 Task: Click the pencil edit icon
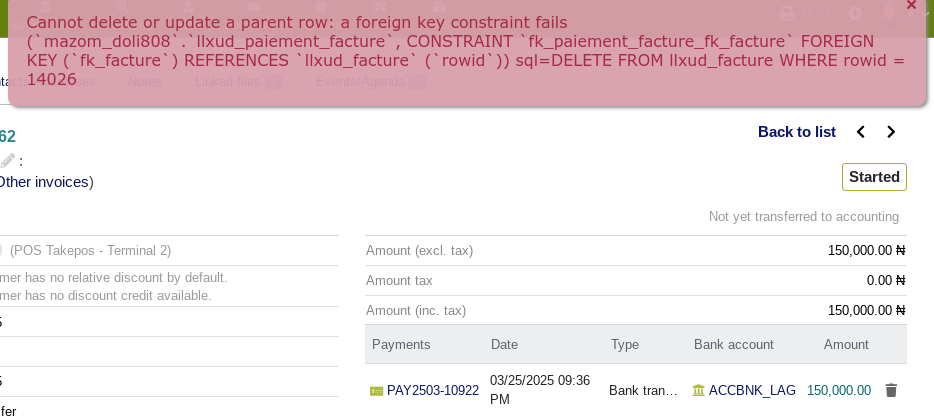pos(7,161)
